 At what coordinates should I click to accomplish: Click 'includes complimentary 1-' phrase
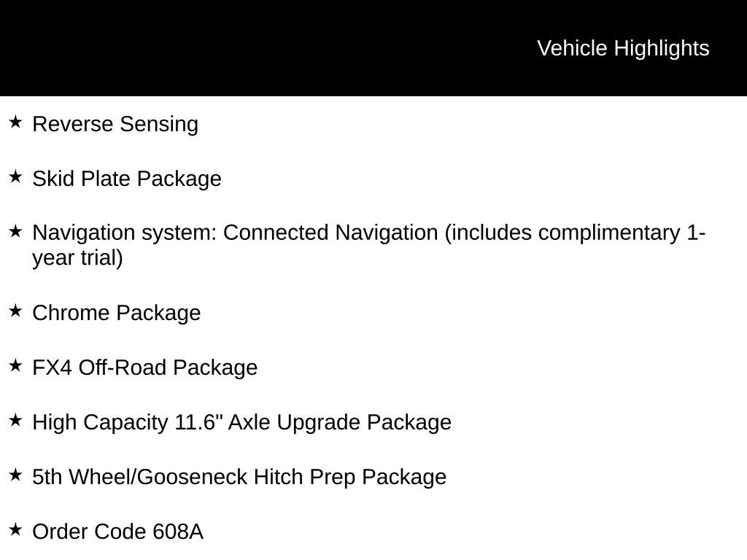(x=575, y=233)
